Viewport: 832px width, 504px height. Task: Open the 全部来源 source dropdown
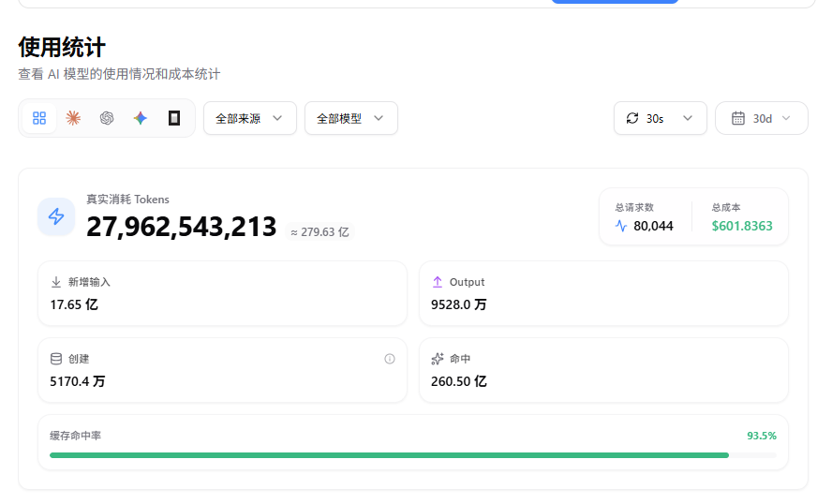(250, 118)
